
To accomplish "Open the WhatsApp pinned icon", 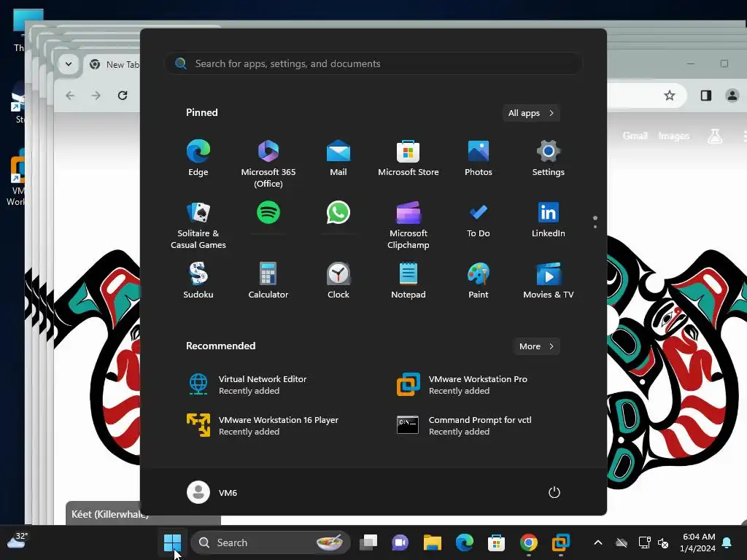I will [x=338, y=212].
